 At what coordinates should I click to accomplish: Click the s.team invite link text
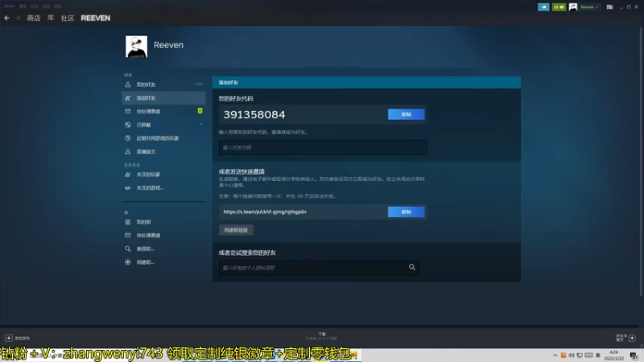point(265,212)
